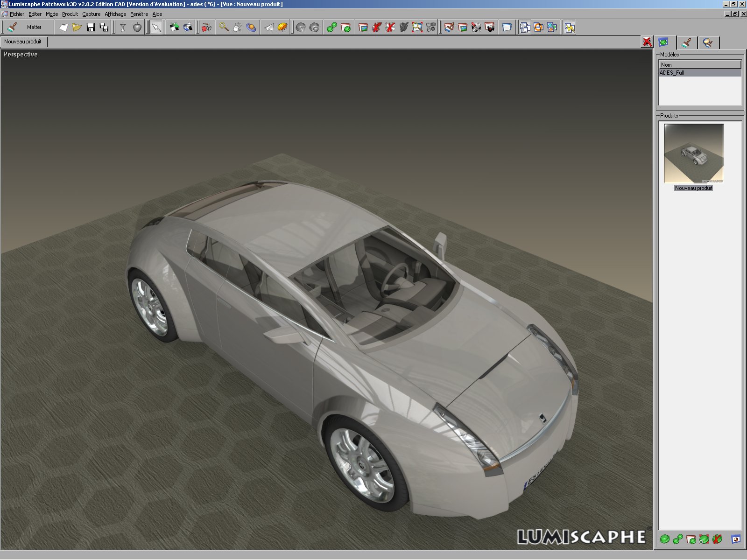Click the window with green button toolbar icon
747x560 pixels.
pos(345,27)
